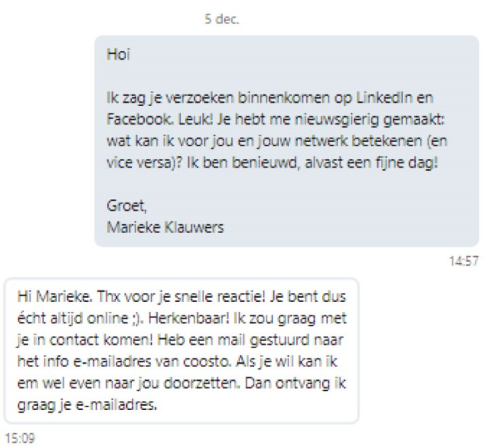The image size is (484, 448).
Task: Click the word 'coosto' in the reply
Action: pos(207,362)
